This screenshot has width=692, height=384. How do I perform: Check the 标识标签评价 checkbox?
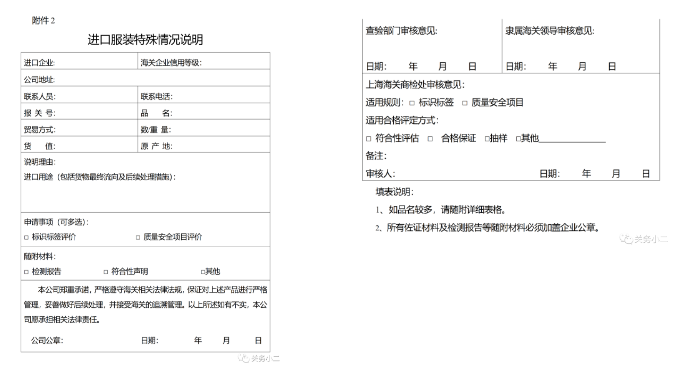tap(26, 237)
